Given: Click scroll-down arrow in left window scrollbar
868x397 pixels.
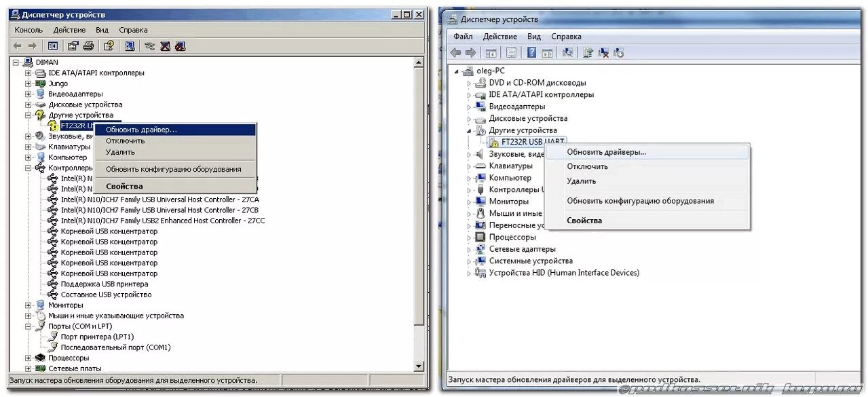Looking at the screenshot, I should 419,367.
